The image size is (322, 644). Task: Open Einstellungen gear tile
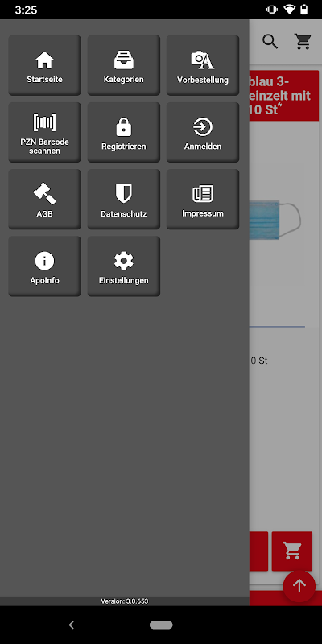click(x=124, y=266)
